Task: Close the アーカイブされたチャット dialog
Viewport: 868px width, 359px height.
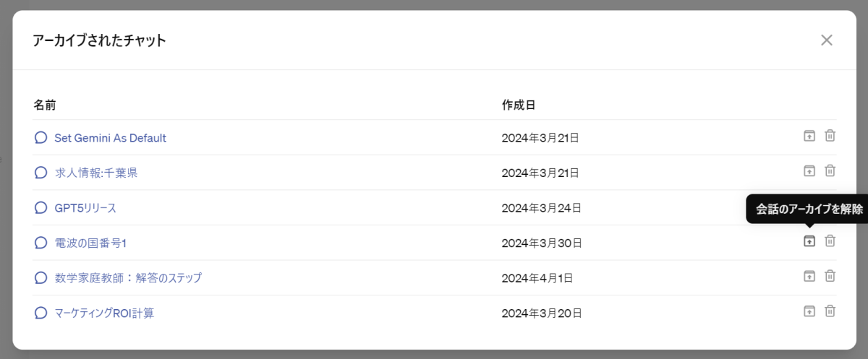Action: point(827,40)
